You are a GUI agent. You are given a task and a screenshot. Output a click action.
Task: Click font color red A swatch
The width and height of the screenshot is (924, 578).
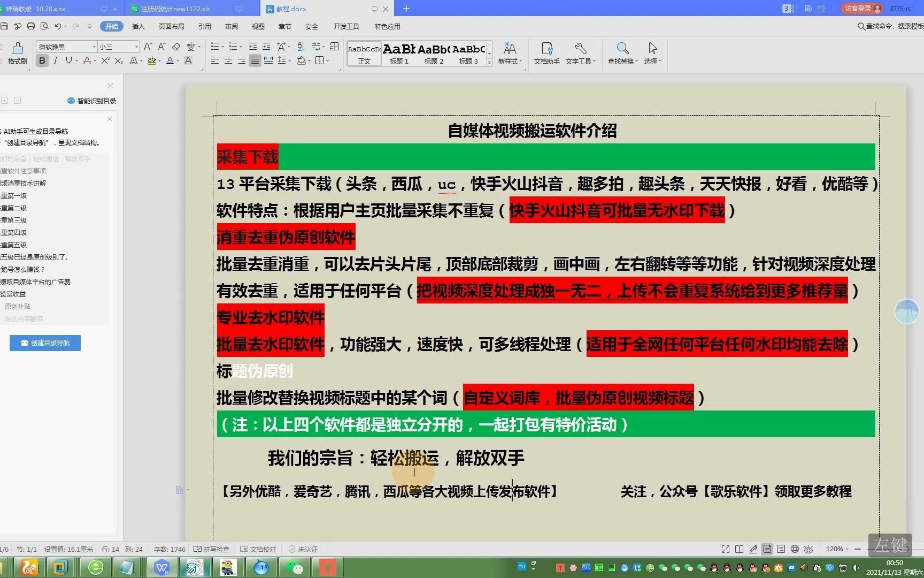point(170,61)
